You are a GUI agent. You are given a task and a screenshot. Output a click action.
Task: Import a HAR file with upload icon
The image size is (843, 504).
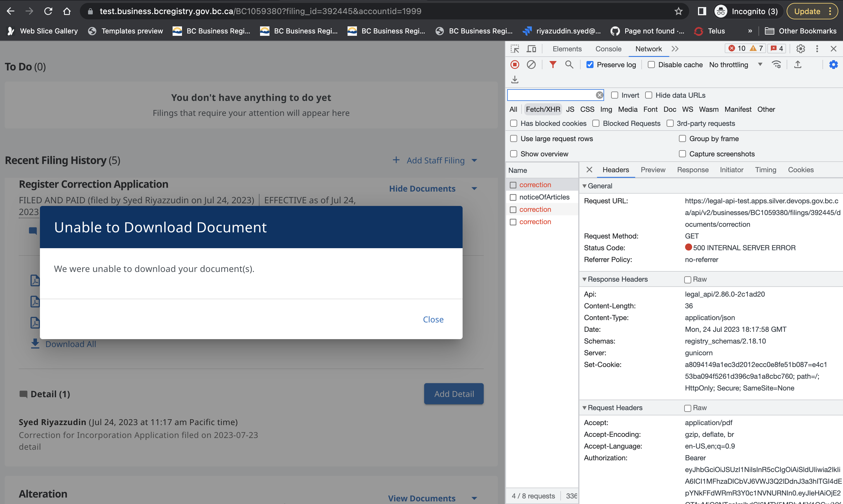coord(798,65)
